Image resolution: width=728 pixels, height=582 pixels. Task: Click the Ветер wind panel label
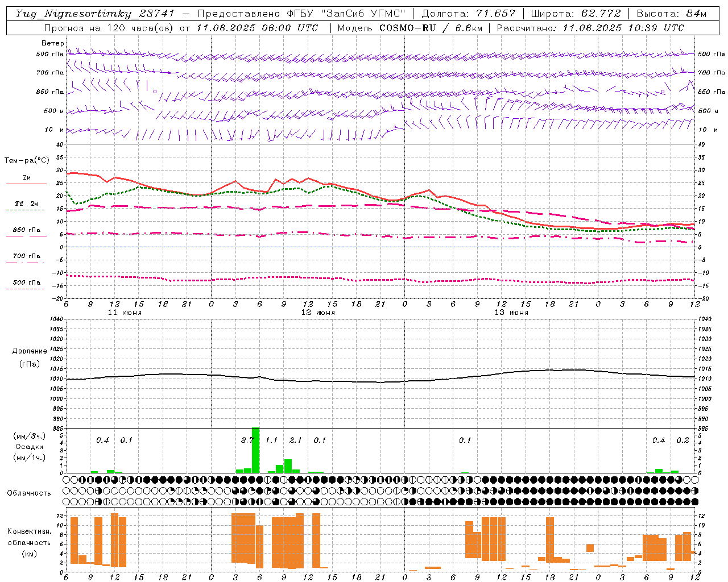pyautogui.click(x=53, y=43)
